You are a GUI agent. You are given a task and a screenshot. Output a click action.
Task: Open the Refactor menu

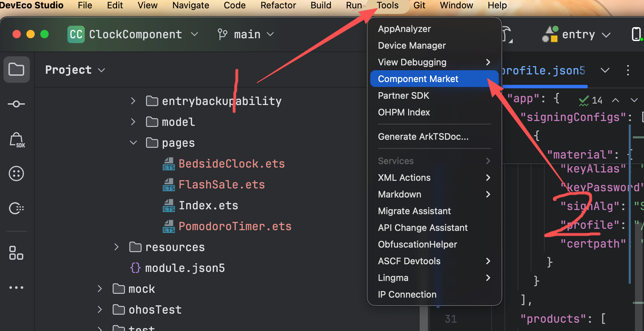278,5
